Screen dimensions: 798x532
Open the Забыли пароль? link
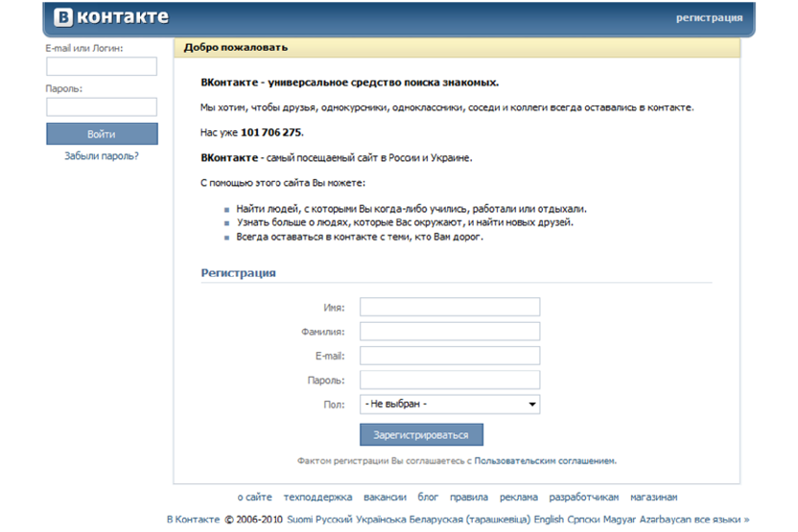(102, 156)
